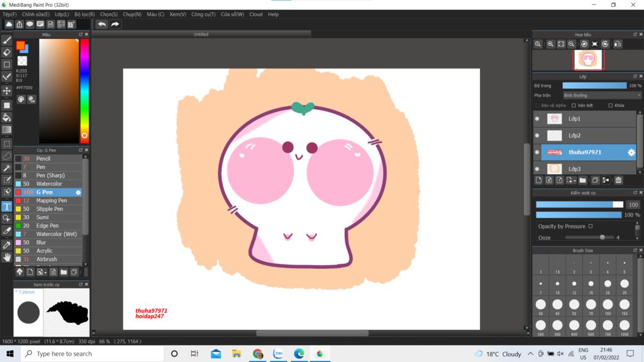Select the Airbrush brush
Viewport: 644px width, 362px height.
click(48, 260)
